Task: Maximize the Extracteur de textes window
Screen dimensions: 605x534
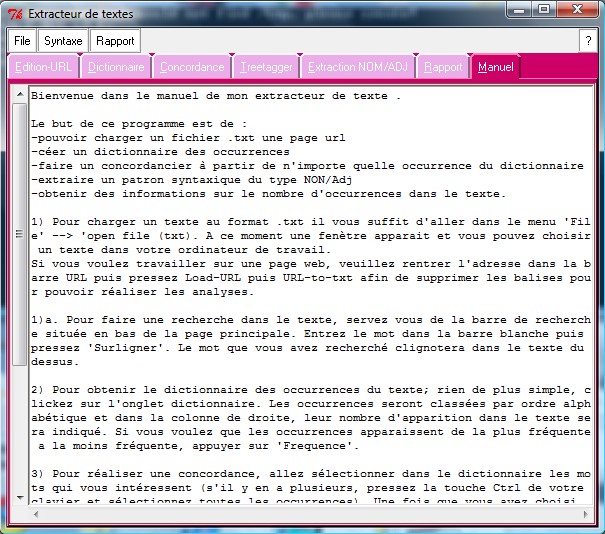Action: coord(544,10)
